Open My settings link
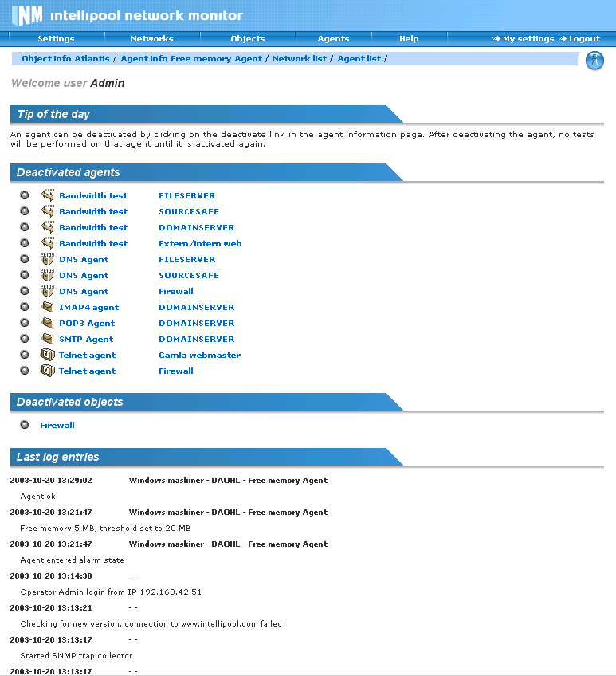The image size is (616, 676). (528, 38)
